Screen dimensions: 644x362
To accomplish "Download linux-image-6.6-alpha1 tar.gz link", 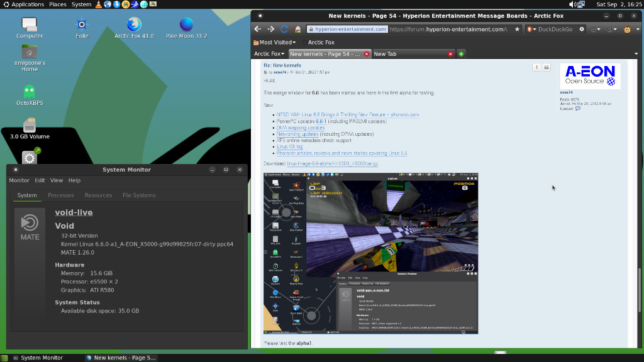I will point(332,163).
